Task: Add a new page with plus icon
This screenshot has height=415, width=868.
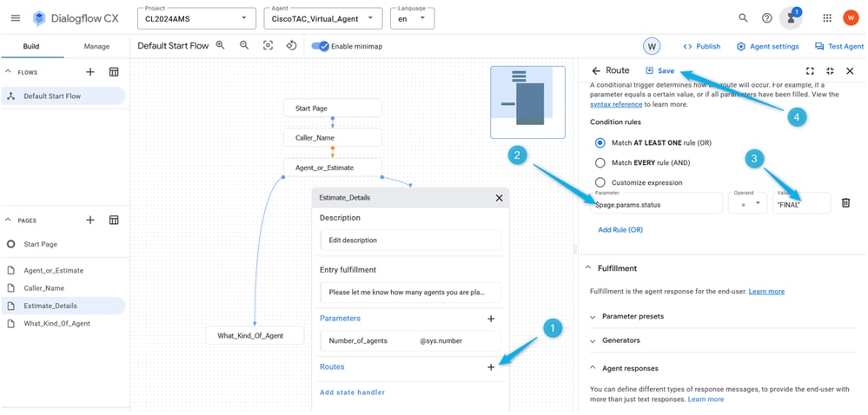Action: pos(90,220)
